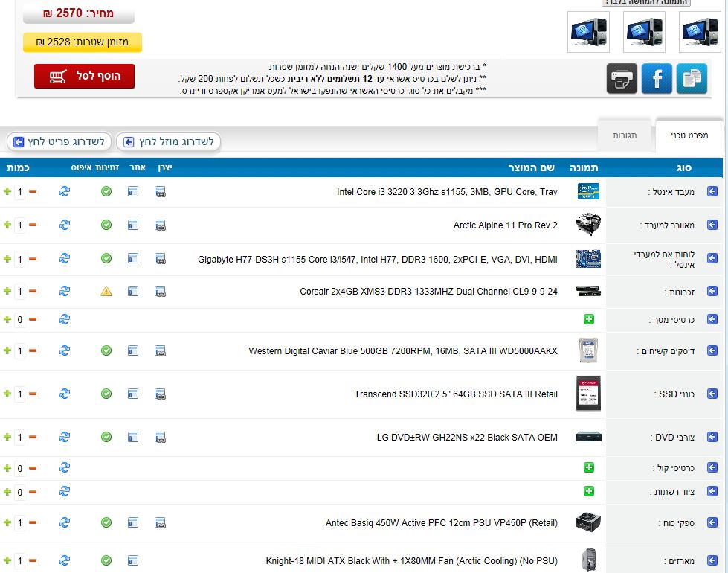Click the הוסף לסל add to cart button
Screen dimensions: 728x573
pyautogui.click(x=85, y=76)
